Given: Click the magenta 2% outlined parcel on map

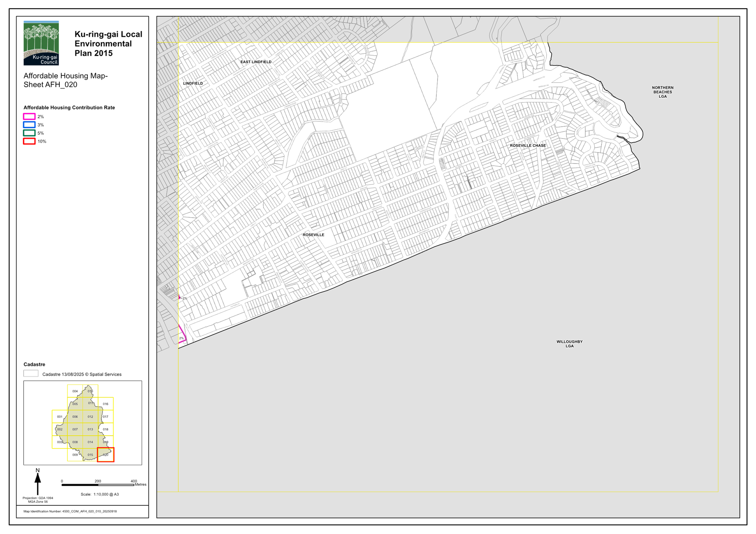Looking at the screenshot, I should point(182,334).
